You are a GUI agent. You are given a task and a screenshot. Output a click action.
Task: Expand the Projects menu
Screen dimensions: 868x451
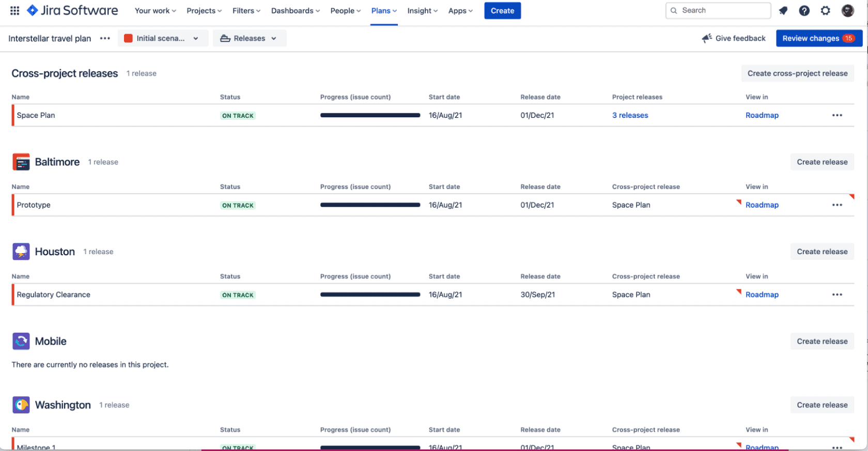(204, 10)
